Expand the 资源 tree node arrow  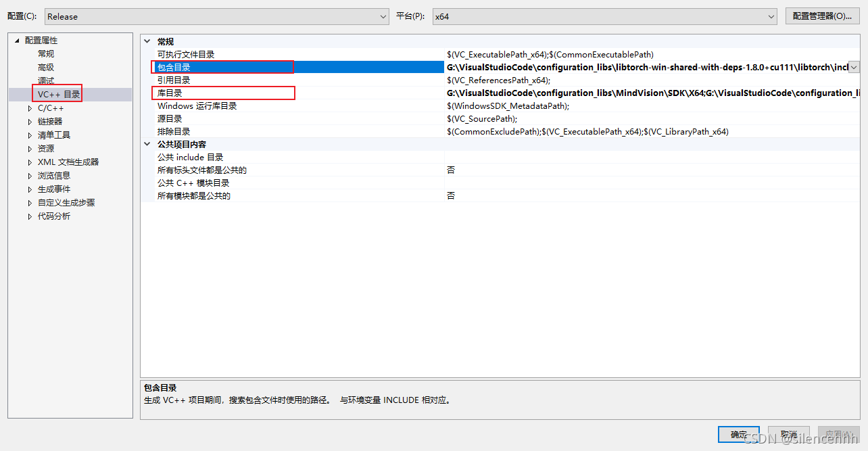[x=30, y=149]
